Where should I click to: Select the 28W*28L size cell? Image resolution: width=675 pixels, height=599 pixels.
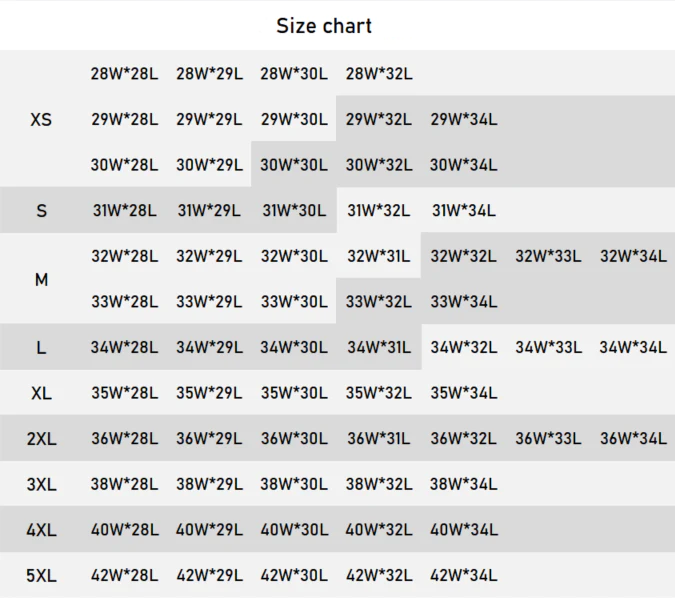[x=124, y=73]
